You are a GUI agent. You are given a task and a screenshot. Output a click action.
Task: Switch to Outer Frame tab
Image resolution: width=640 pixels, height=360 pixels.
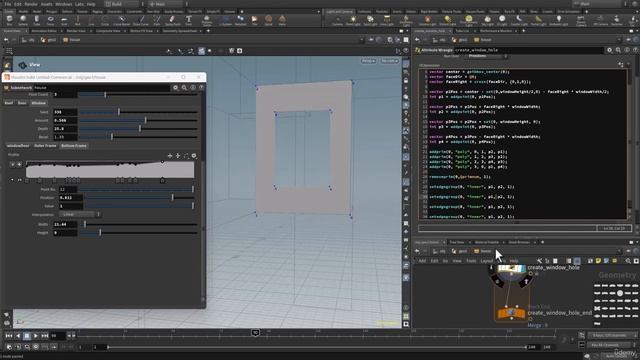point(45,146)
